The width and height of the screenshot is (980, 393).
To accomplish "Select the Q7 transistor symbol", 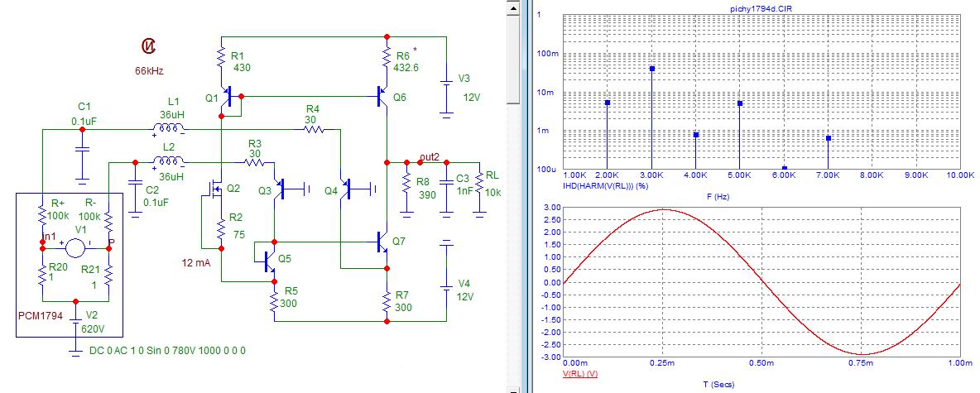I will pyautogui.click(x=382, y=242).
